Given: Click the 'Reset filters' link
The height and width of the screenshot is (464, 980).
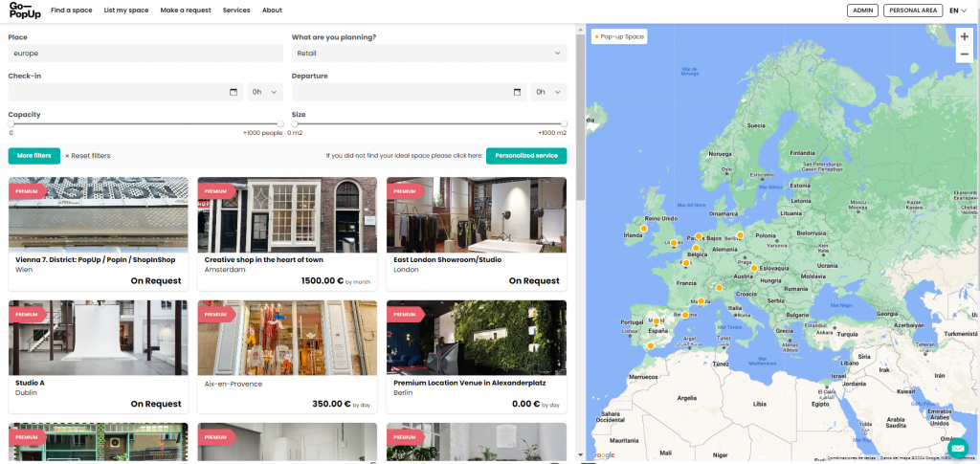Looking at the screenshot, I should 88,156.
